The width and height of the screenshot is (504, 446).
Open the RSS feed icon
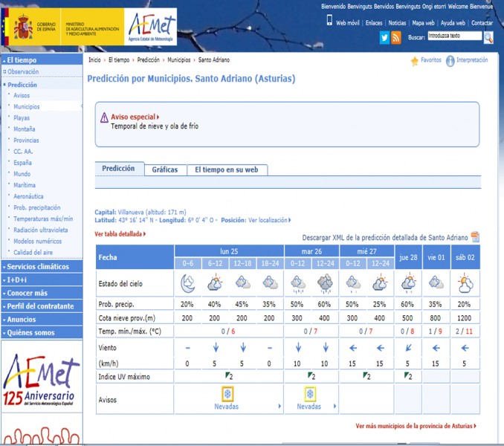tap(396, 37)
